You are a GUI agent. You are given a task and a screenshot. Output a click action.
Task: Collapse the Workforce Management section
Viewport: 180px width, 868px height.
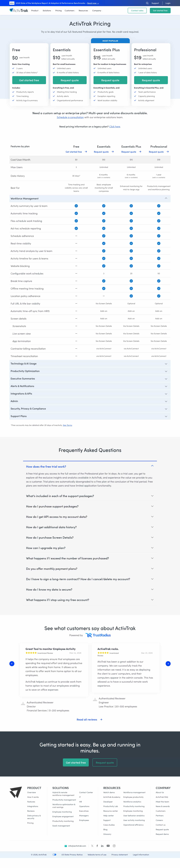[x=166, y=198]
